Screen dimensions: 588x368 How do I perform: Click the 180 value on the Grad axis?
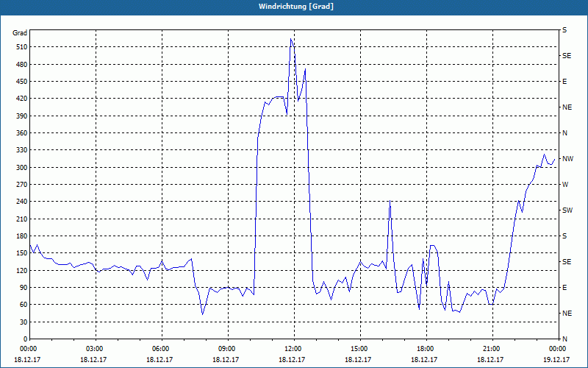pyautogui.click(x=22, y=236)
